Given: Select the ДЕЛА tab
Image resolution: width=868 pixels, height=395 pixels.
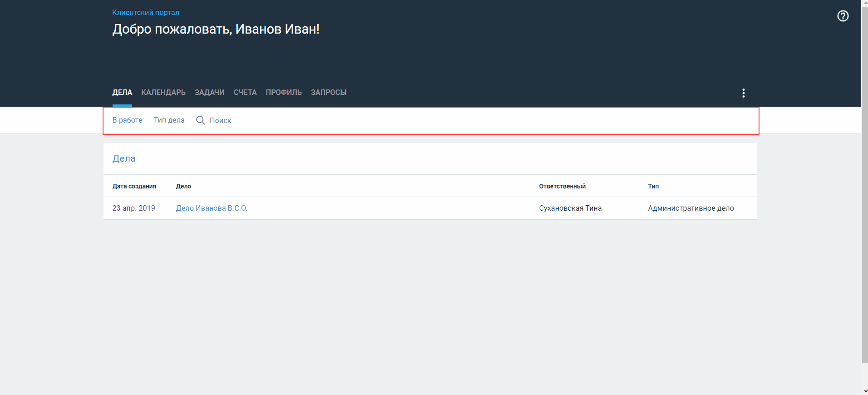Looking at the screenshot, I should 122,93.
